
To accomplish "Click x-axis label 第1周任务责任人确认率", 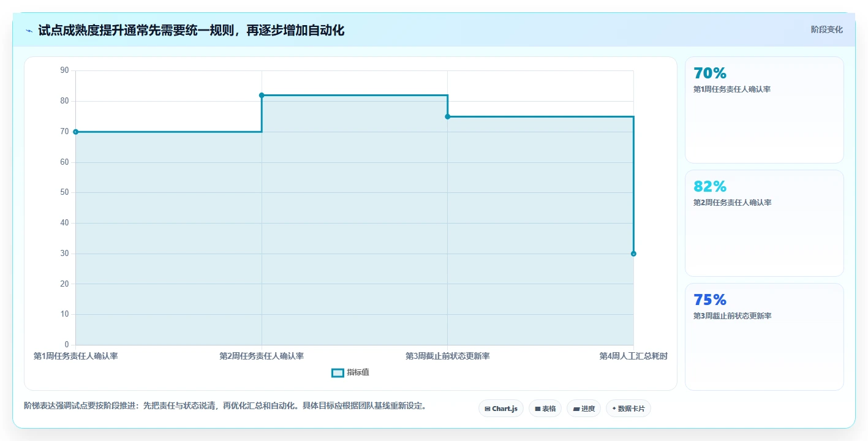I will click(75, 356).
